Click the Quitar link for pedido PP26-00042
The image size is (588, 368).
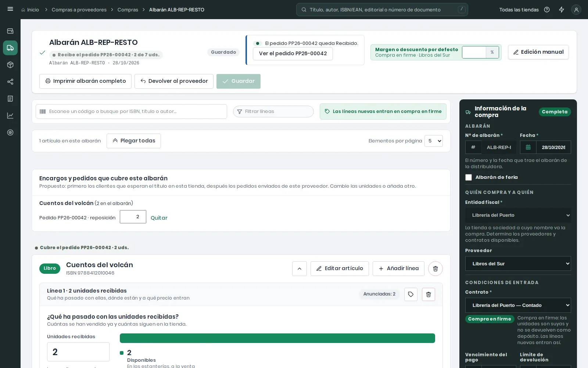[x=159, y=218]
